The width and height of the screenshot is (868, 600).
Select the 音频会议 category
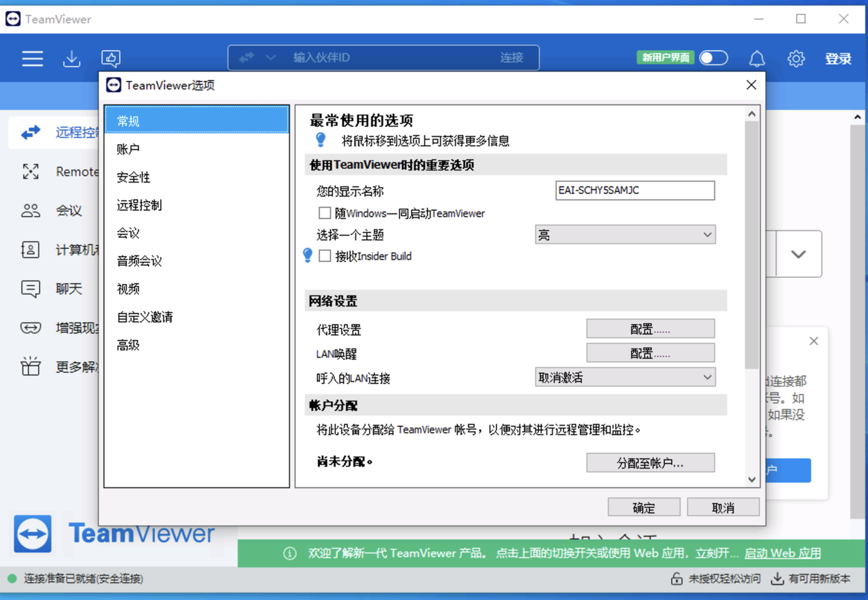coord(197,261)
